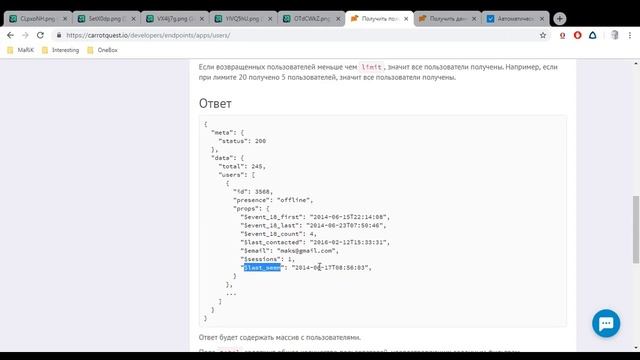Click the "$email" line in the JSON
Screen dimensions: 640x360
[289, 251]
